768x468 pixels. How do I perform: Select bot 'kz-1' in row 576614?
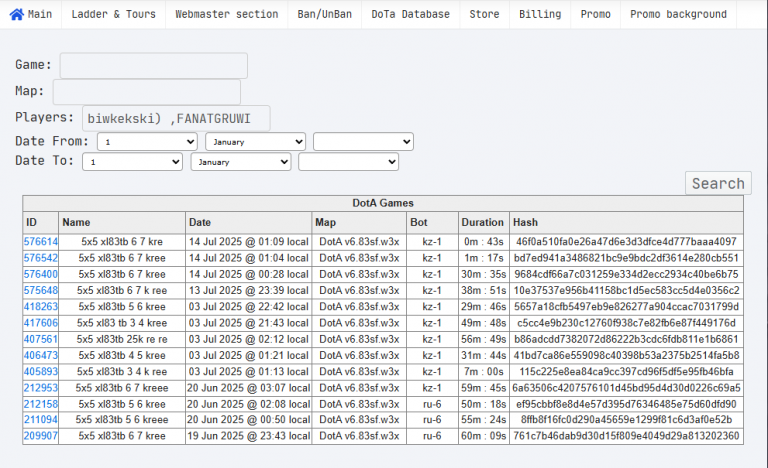(x=432, y=242)
